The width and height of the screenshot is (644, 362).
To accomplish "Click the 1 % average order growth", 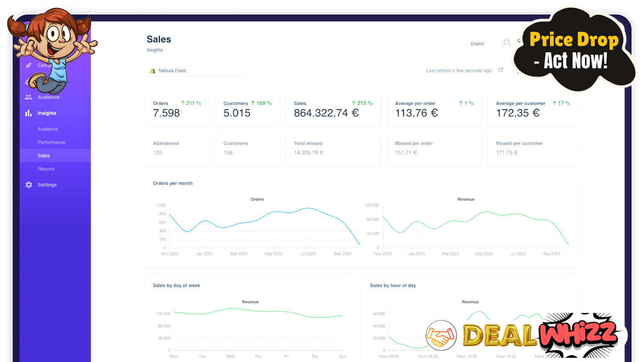I will point(466,103).
